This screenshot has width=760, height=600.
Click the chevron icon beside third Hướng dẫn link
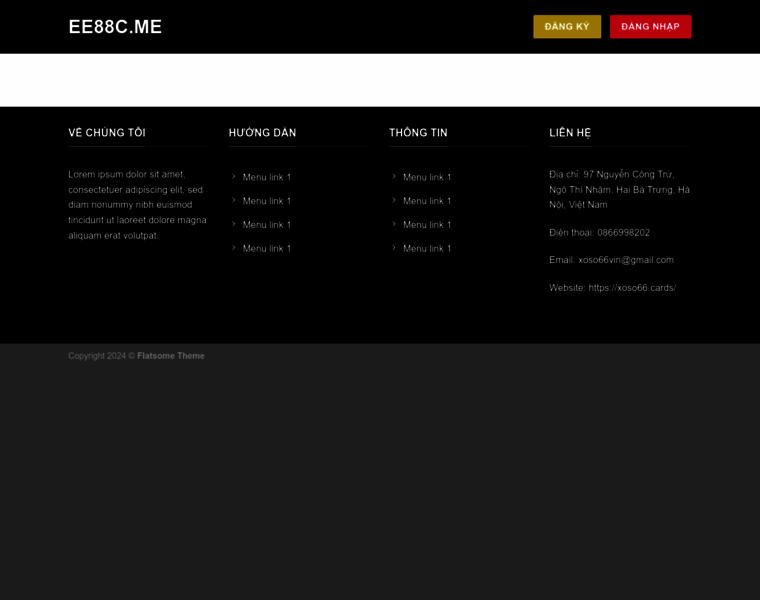(x=234, y=224)
